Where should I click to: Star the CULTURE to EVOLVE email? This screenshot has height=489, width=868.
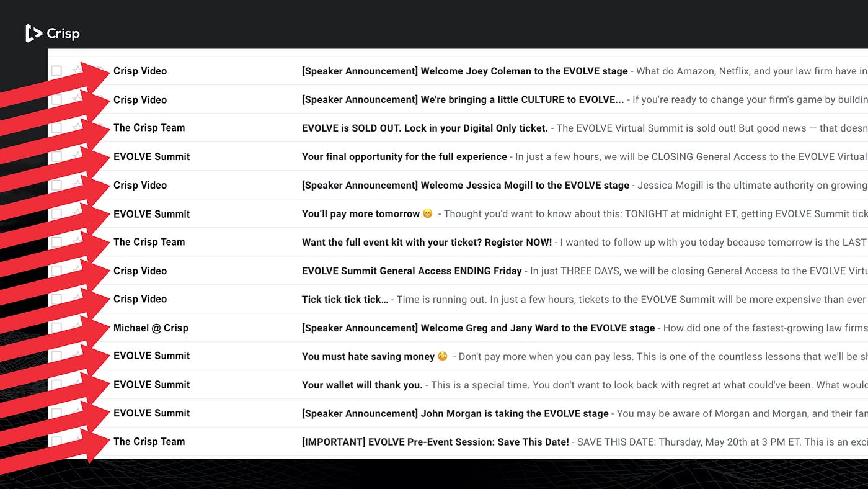pos(77,98)
